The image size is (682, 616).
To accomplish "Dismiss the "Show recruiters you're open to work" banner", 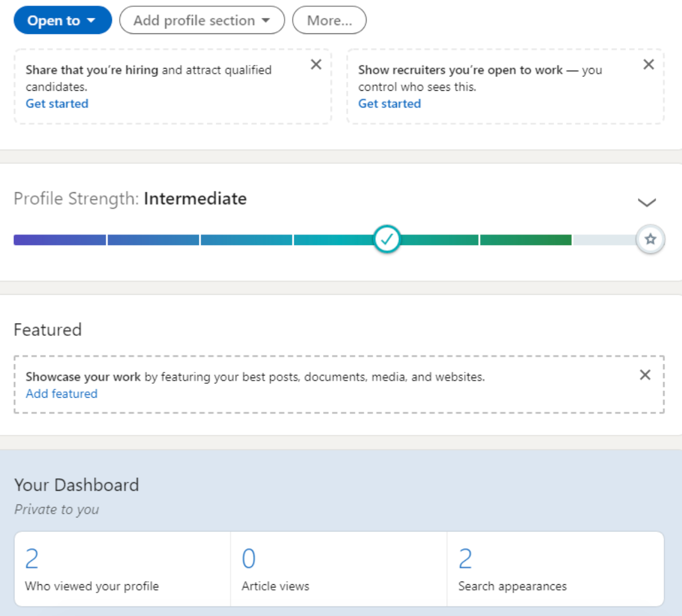I will click(x=649, y=65).
